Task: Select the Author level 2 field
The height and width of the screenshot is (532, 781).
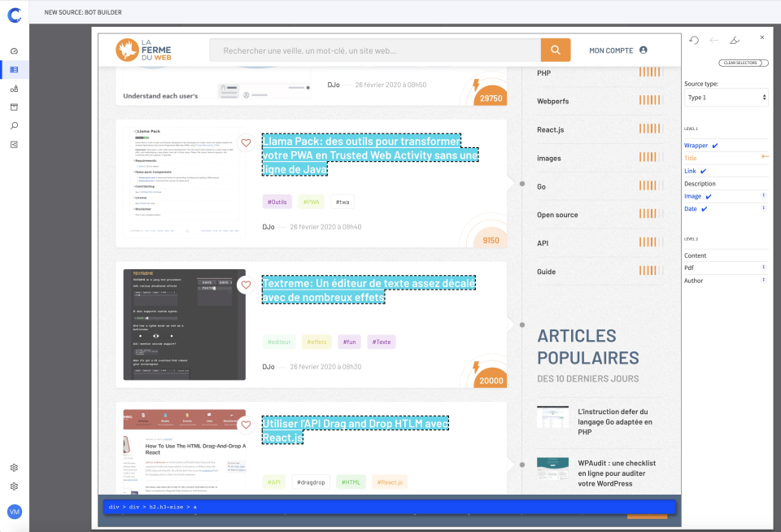Action: 726,281
